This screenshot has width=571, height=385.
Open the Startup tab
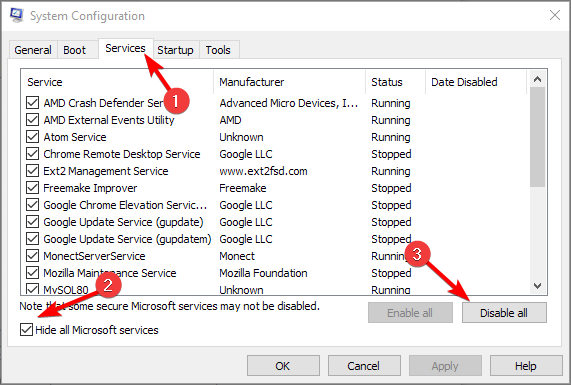(x=175, y=50)
